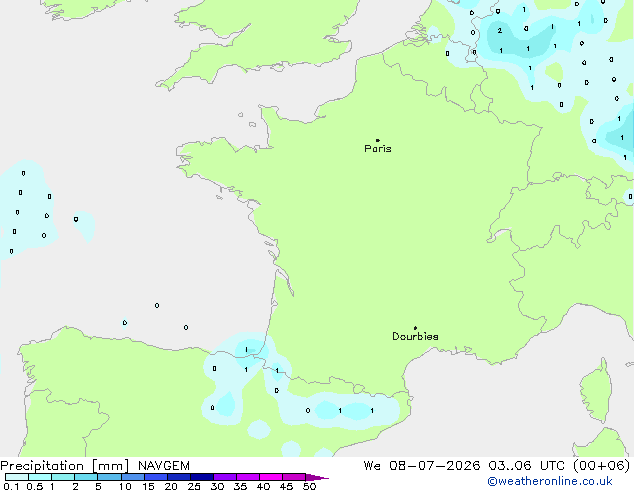Image resolution: width=634 pixels, height=490 pixels.
Task: Click the '03..06 UTC' time text
Action: click(526, 466)
